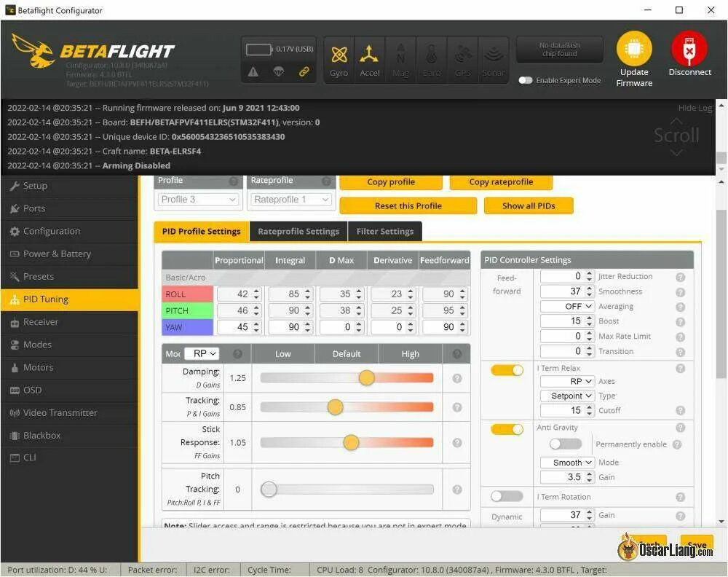The height and width of the screenshot is (577, 728).
Task: Increment ROLL Proportional value stepper
Action: point(256,291)
